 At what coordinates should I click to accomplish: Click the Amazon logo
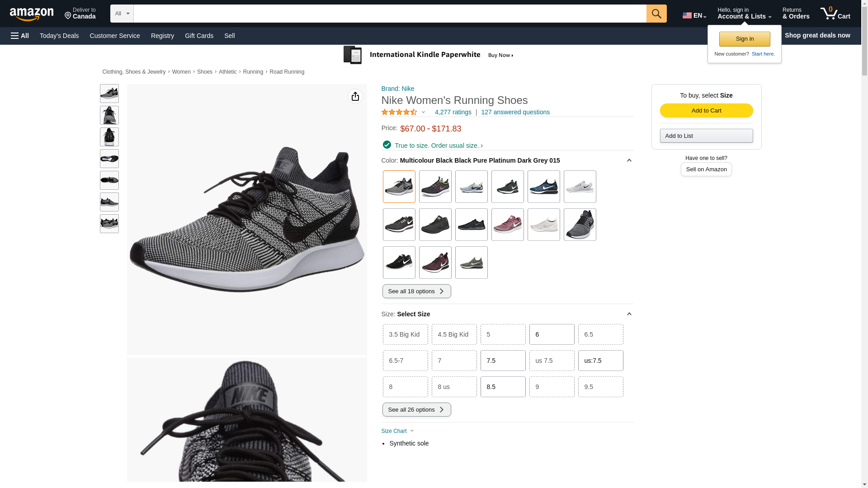tap(32, 14)
